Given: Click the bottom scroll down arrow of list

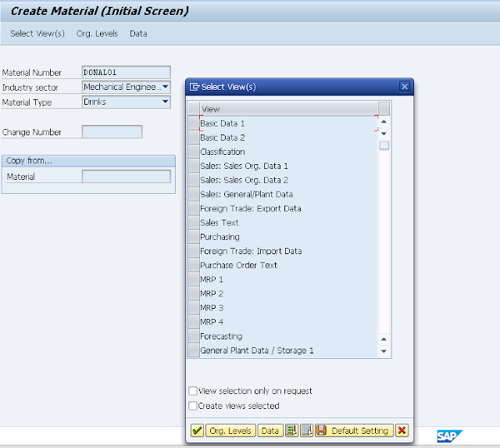Looking at the screenshot, I should (384, 351).
